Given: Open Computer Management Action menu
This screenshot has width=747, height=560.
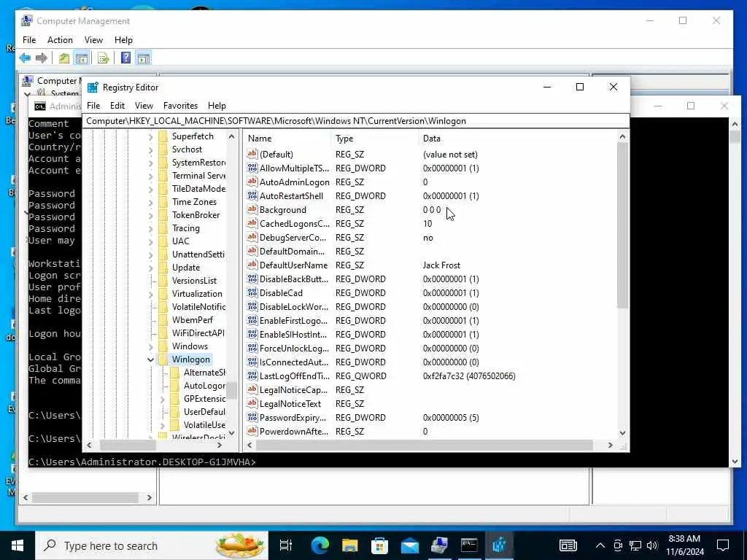Looking at the screenshot, I should (60, 40).
